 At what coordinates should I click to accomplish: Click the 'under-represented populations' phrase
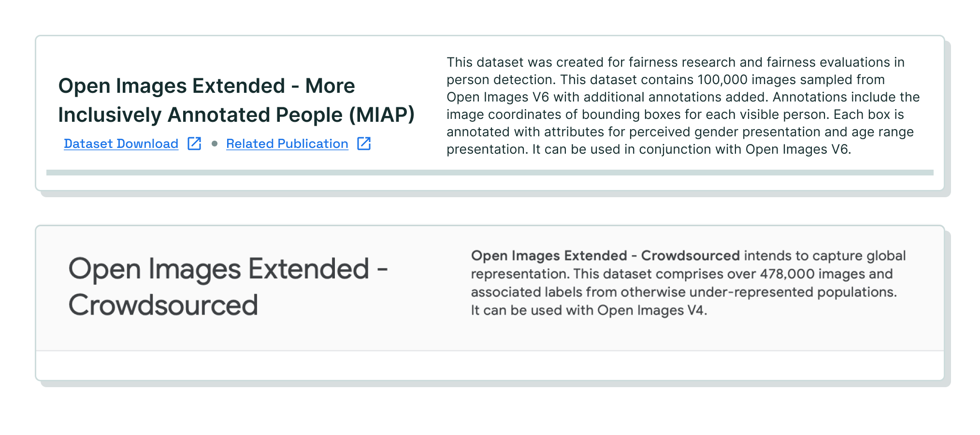pos(793,292)
